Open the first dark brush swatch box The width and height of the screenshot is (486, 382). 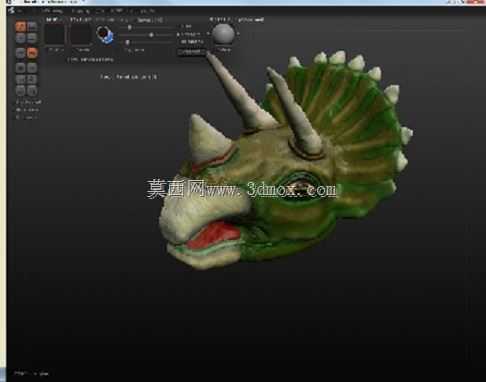55,34
